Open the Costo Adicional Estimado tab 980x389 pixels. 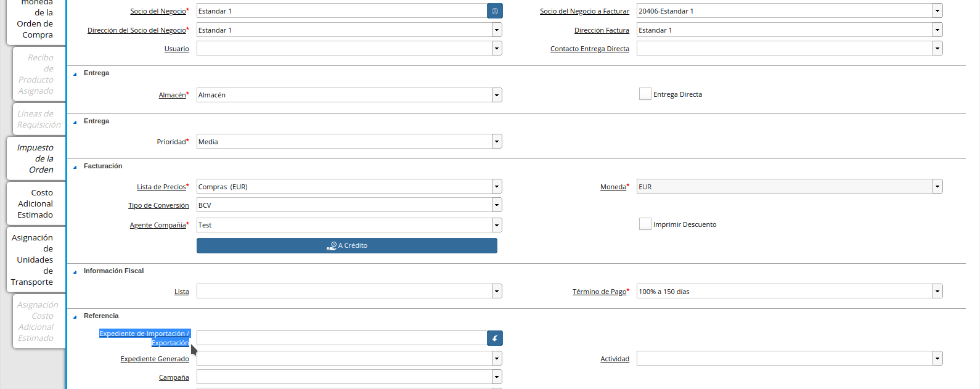point(36,203)
